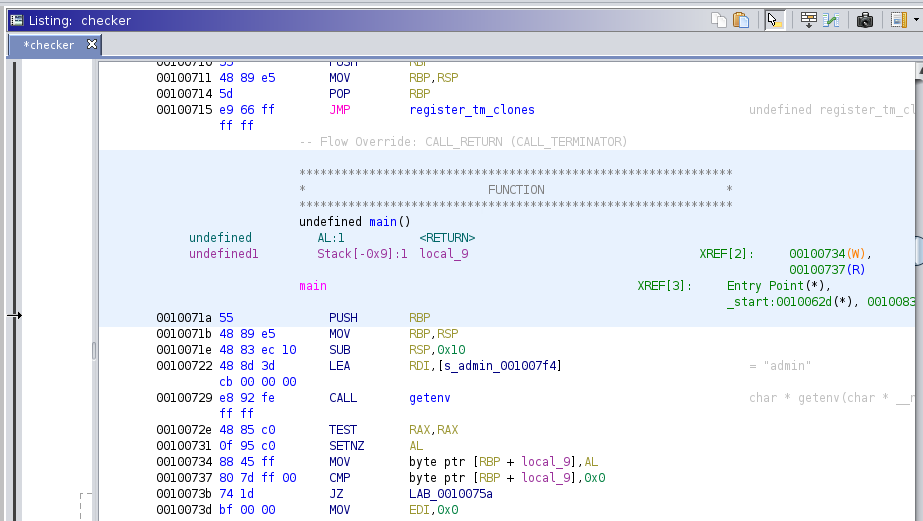This screenshot has height=521, width=923.
Task: Click the current-location arrow in margin
Action: tap(15, 316)
